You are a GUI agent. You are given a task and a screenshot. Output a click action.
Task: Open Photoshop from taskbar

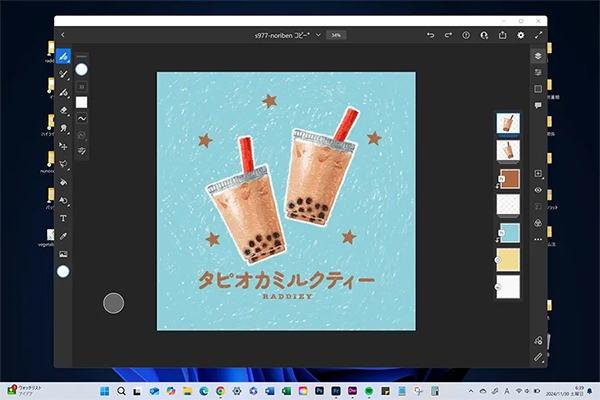(x=320, y=391)
